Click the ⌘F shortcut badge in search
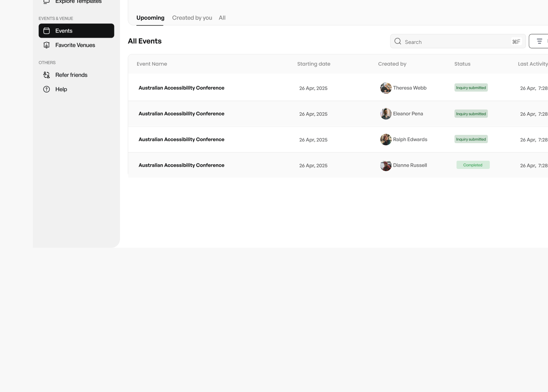 [516, 42]
